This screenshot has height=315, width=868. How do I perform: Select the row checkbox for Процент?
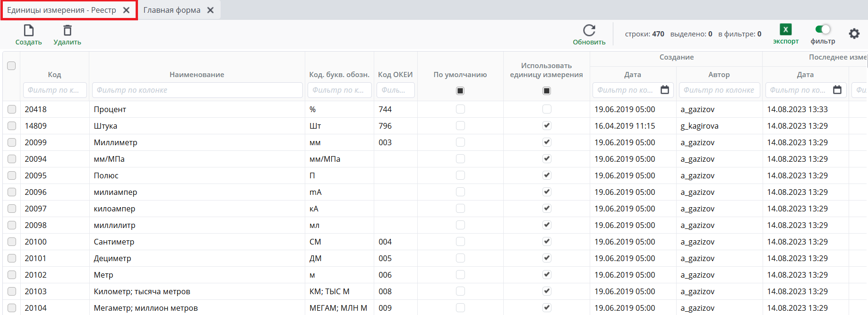[x=12, y=109]
